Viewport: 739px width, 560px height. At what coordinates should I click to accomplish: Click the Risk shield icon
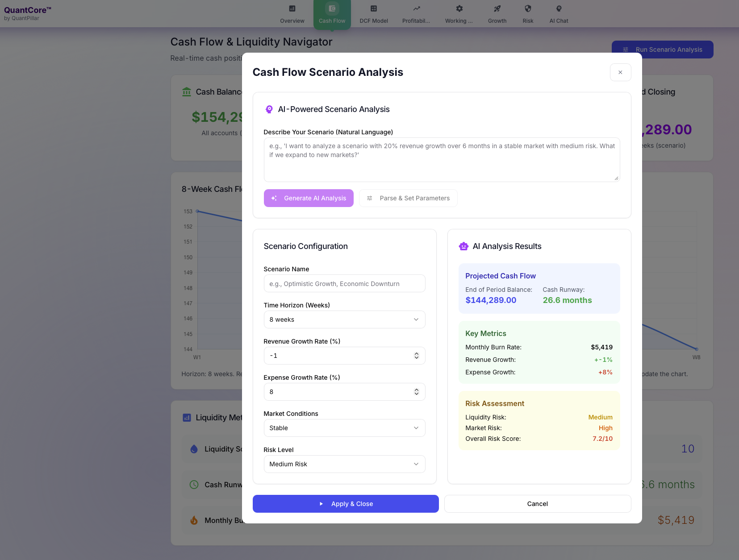(528, 8)
